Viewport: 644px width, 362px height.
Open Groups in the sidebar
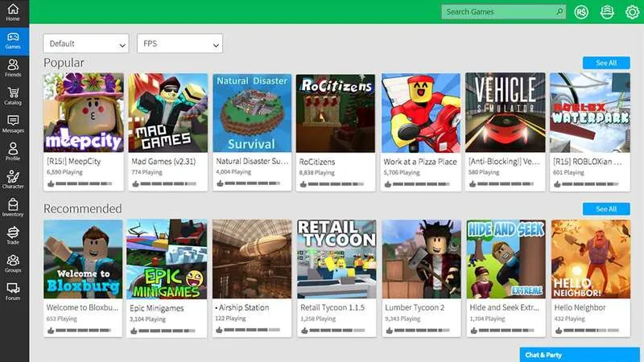[13, 263]
